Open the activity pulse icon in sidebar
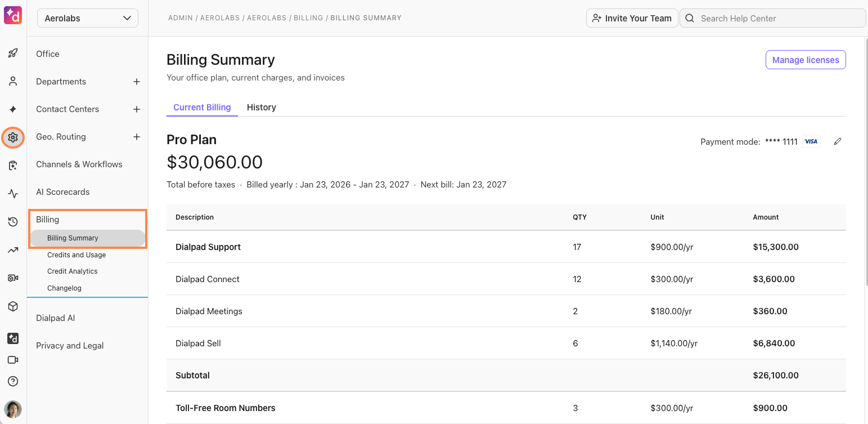868x424 pixels. click(x=13, y=194)
